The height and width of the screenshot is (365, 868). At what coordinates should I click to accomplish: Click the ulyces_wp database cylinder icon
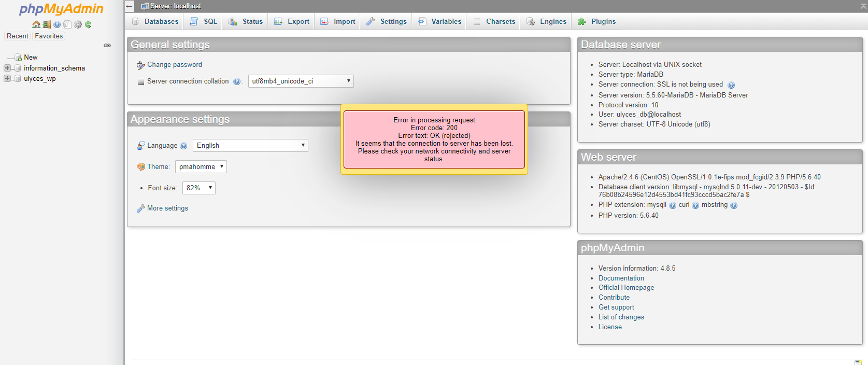[18, 78]
